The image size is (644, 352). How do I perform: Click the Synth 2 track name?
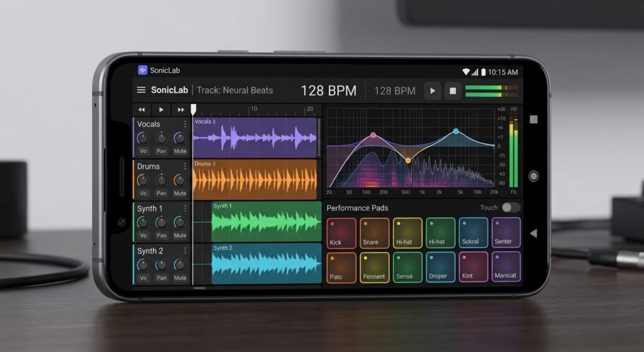(150, 251)
